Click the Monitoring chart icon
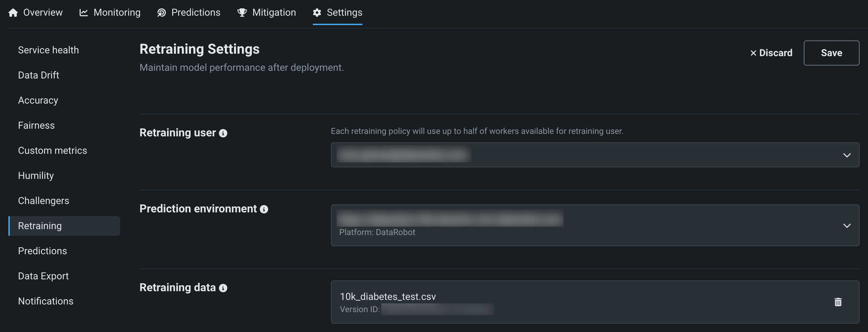The image size is (868, 332). pos(84,13)
